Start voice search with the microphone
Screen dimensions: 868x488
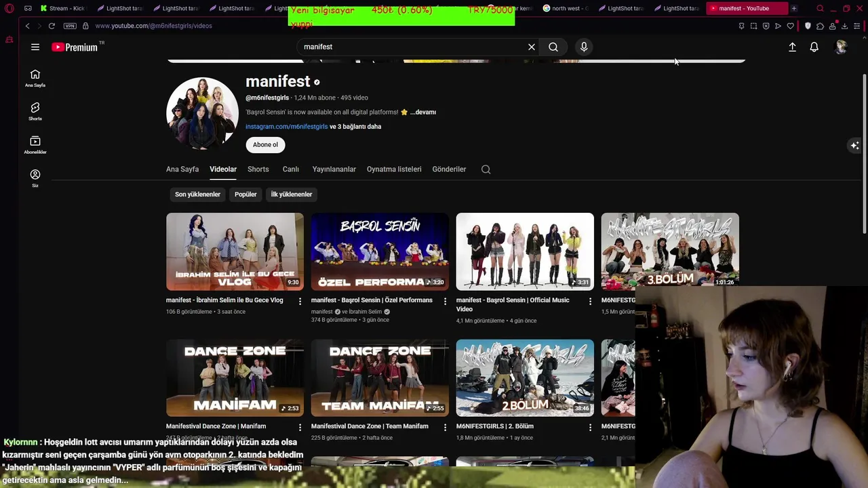click(584, 47)
